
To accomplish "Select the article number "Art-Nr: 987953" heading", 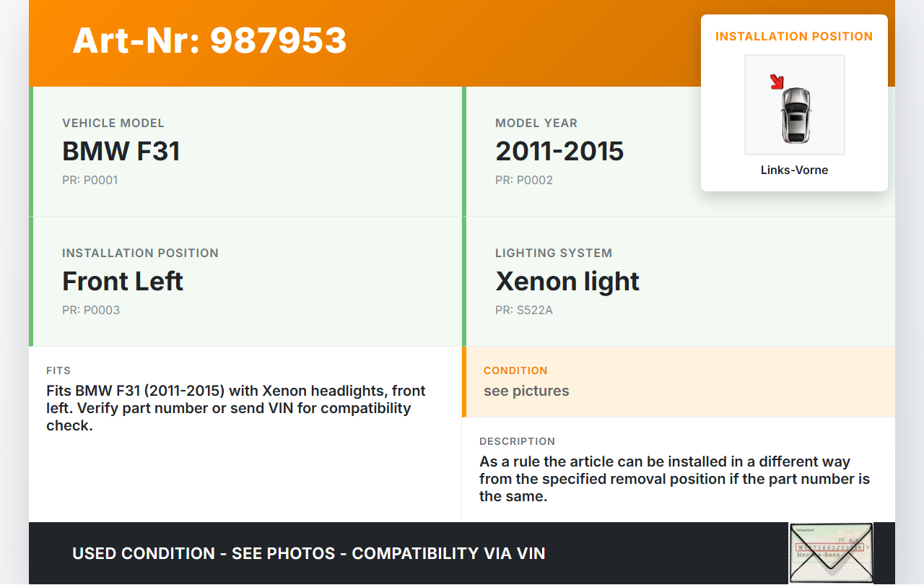I will click(x=209, y=40).
